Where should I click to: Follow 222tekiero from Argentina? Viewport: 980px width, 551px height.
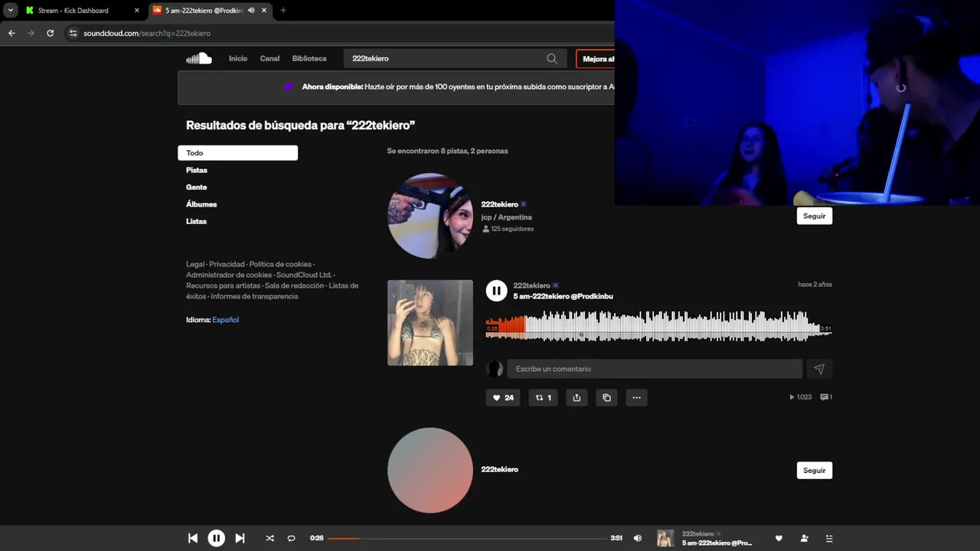(x=814, y=216)
